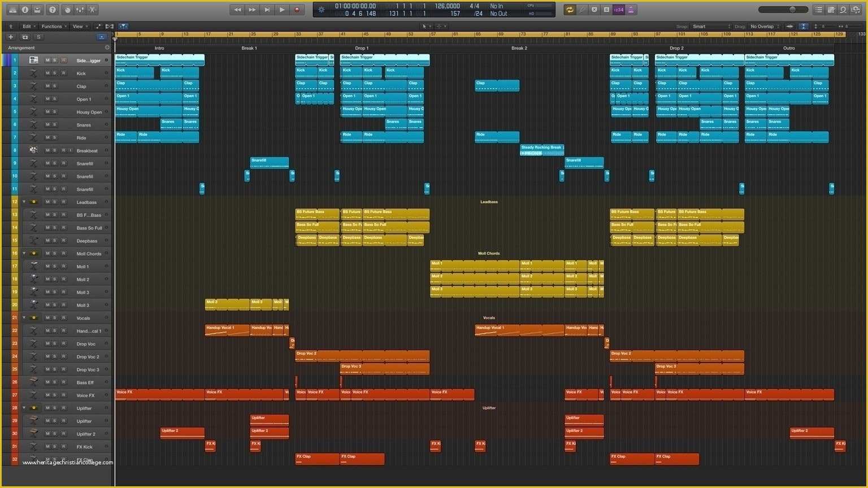
Task: Click the red Record button
Action: [x=297, y=10]
